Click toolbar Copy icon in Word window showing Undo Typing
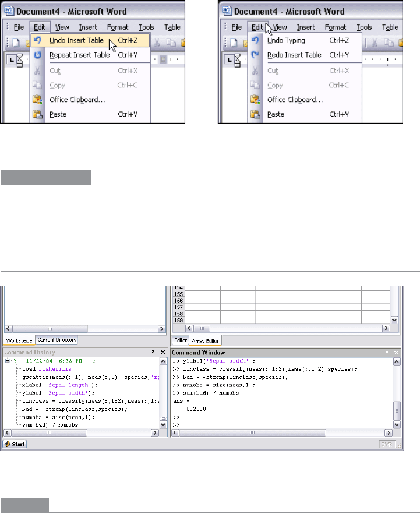This screenshot has width=420, height=513. pyautogui.click(x=389, y=43)
